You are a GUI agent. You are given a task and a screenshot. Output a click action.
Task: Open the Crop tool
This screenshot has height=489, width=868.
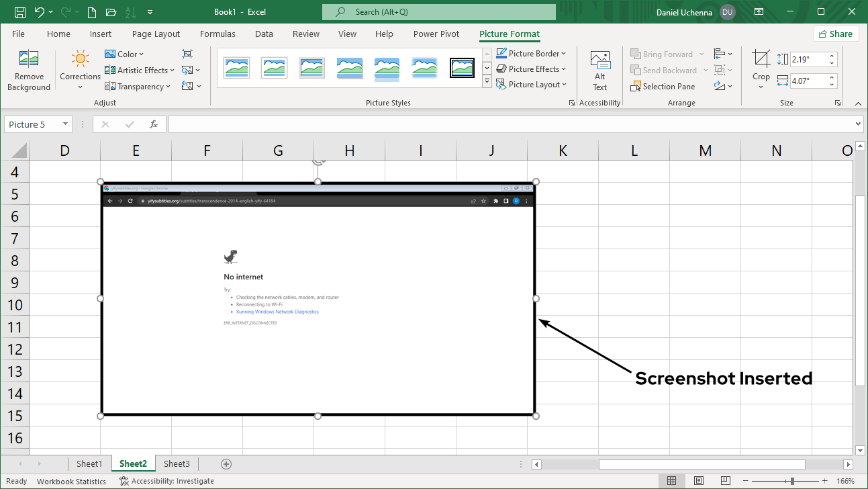click(x=761, y=70)
